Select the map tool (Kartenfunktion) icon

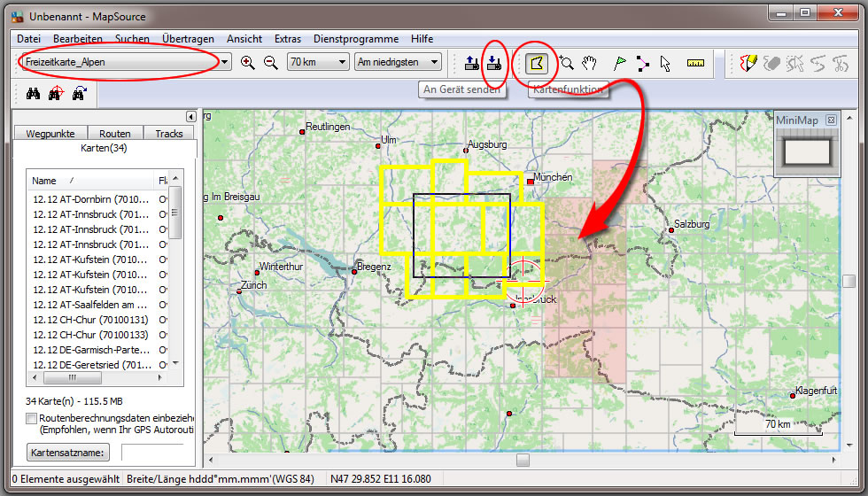[x=537, y=63]
